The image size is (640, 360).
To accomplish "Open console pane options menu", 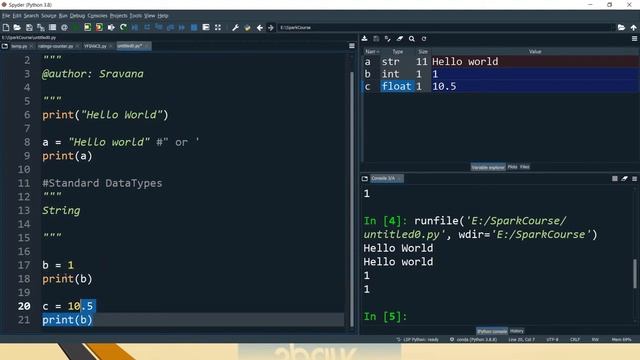I will [x=634, y=179].
